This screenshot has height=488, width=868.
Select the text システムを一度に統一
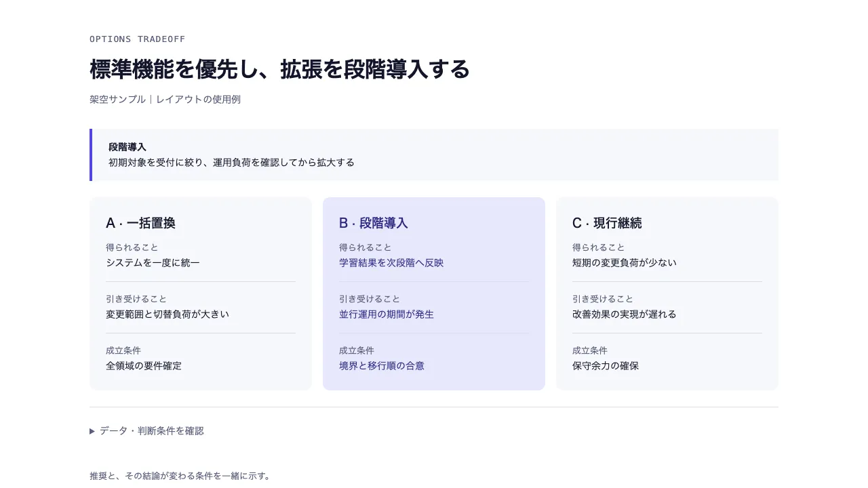pos(153,263)
